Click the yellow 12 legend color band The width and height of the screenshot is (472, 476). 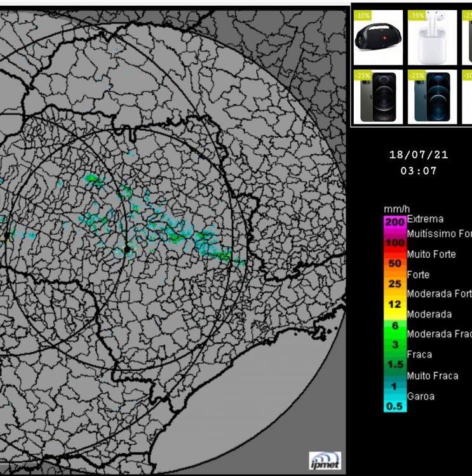pos(394,304)
